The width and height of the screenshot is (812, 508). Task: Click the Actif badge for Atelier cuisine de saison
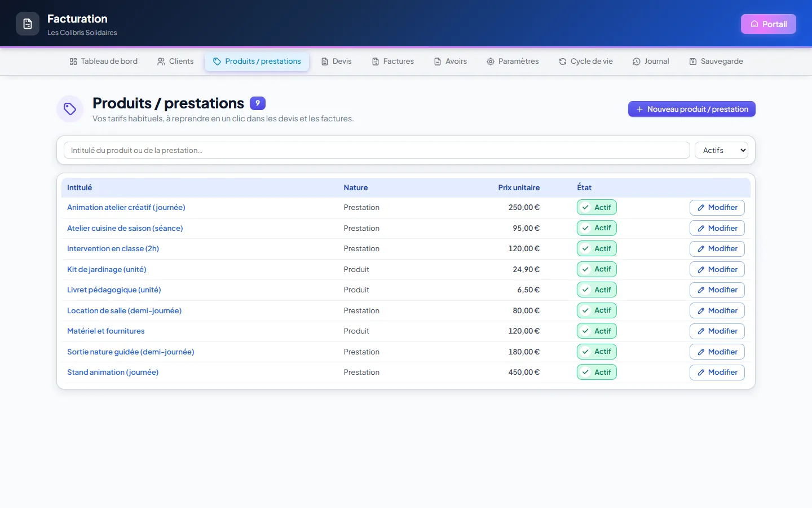point(597,228)
